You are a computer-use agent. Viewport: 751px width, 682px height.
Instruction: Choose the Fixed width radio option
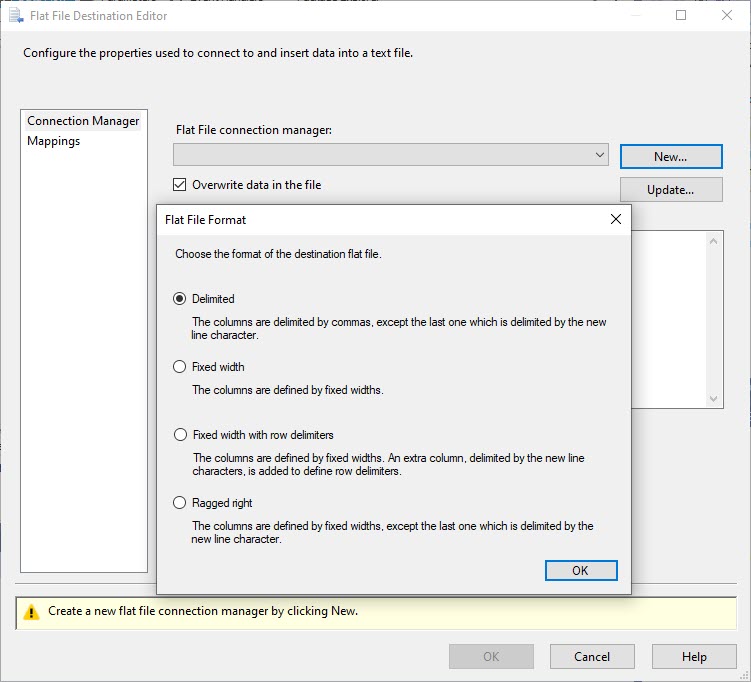(x=180, y=367)
